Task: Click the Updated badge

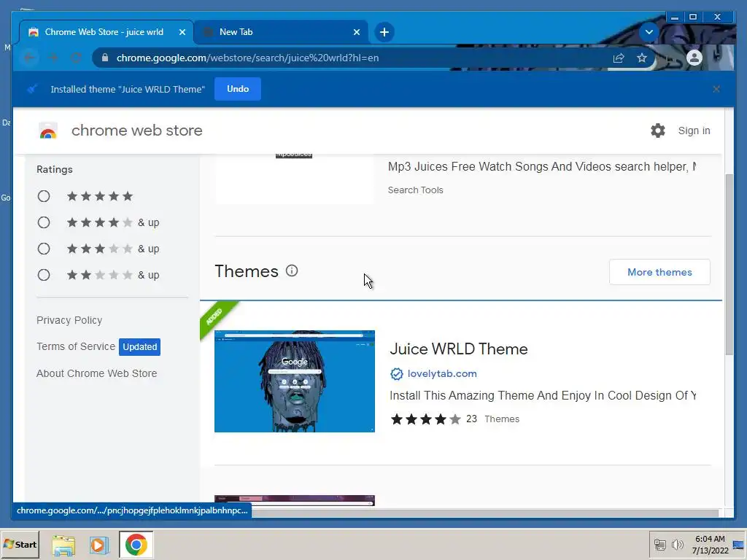Action: 139,346
